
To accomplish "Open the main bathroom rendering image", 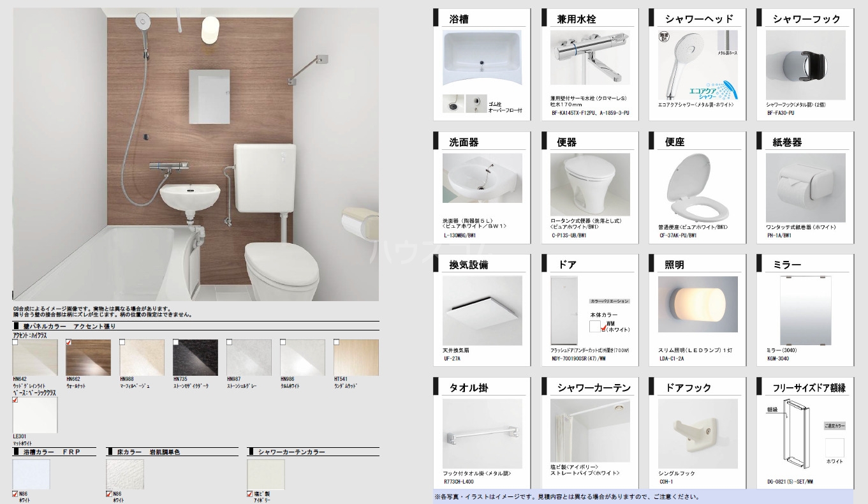I will (x=196, y=154).
